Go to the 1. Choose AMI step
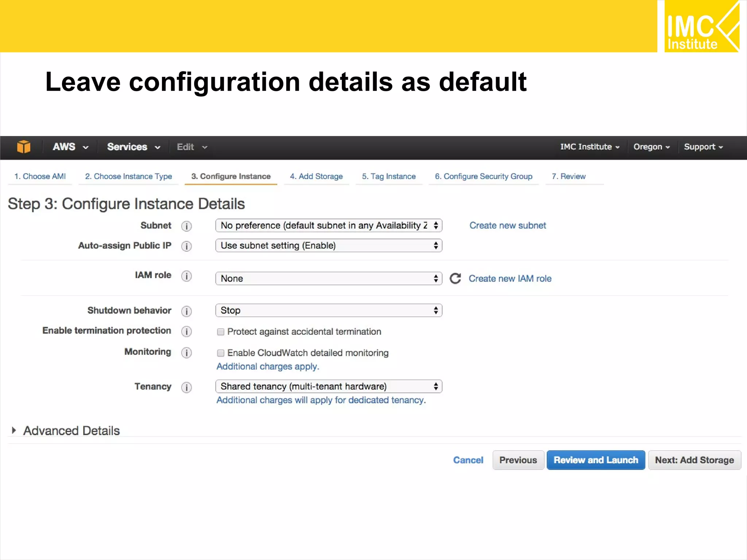This screenshot has width=747, height=560. click(40, 176)
